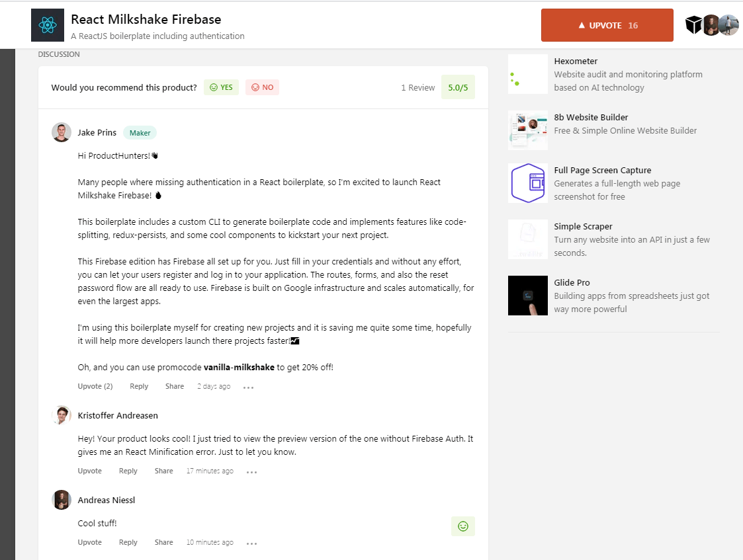Click 'Generates a full-length web page' description
The height and width of the screenshot is (560, 743).
(617, 190)
